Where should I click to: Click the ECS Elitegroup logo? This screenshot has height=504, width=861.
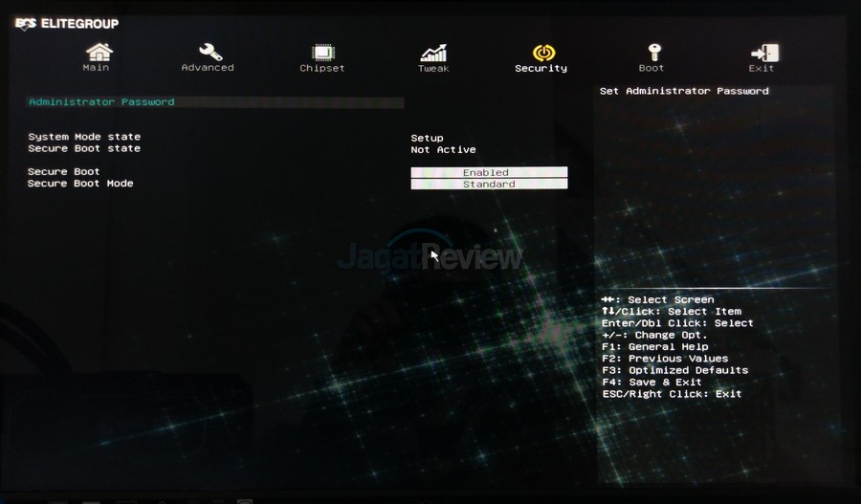67,24
